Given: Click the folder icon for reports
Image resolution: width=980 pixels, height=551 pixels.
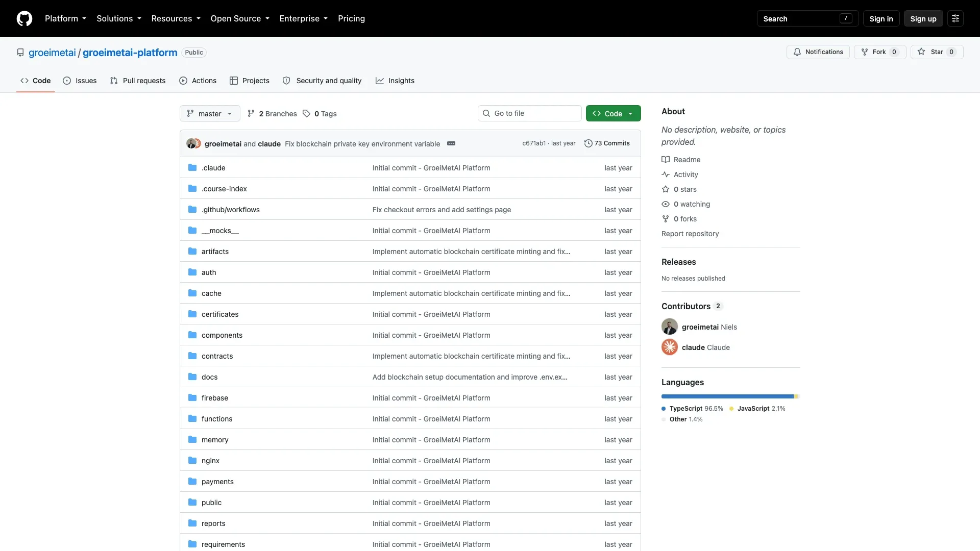Looking at the screenshot, I should tap(192, 523).
